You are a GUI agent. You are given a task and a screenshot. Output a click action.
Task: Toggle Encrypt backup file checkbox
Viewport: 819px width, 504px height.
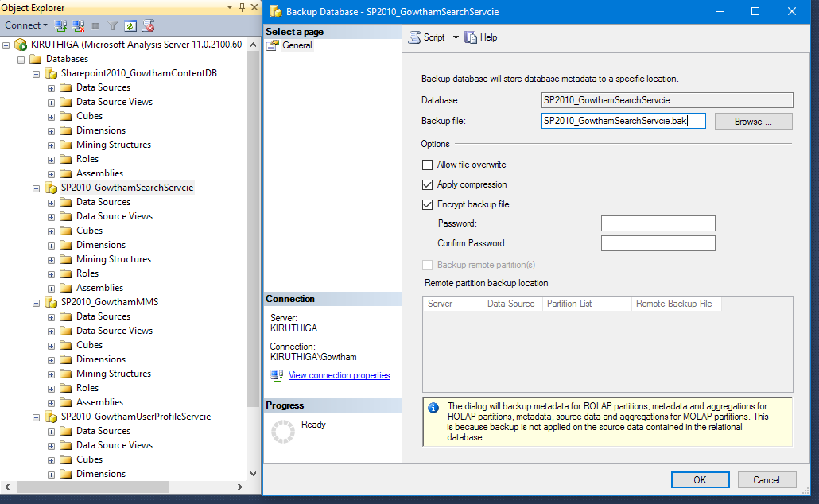427,205
